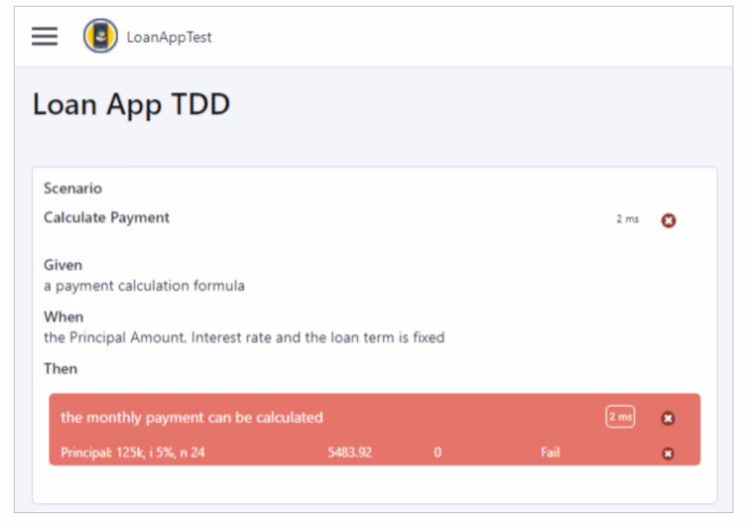
Task: Click the 'Principal Amount, Interest rate' condition text
Action: coord(244,338)
